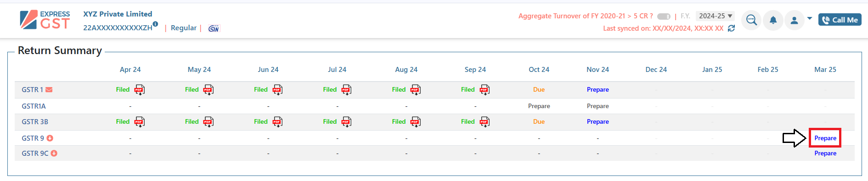The height and width of the screenshot is (181, 868).
Task: Open the F.Y. 2024-25 dropdown
Action: 715,16
